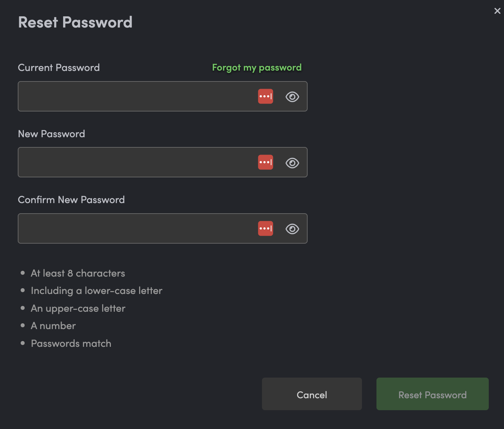This screenshot has width=504, height=429.
Task: Click the "Passwords match" requirement
Action: pyautogui.click(x=71, y=344)
